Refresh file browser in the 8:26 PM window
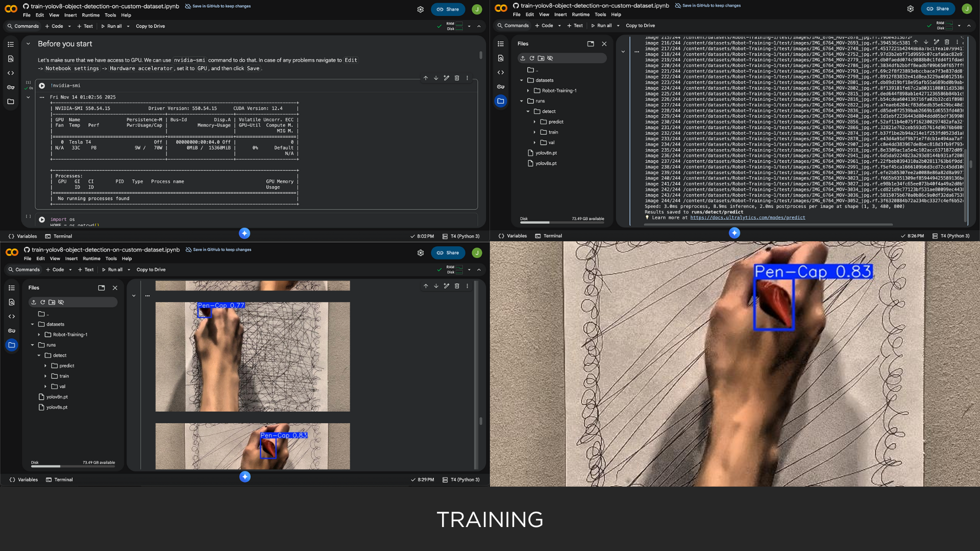The width and height of the screenshot is (980, 551). [532, 58]
